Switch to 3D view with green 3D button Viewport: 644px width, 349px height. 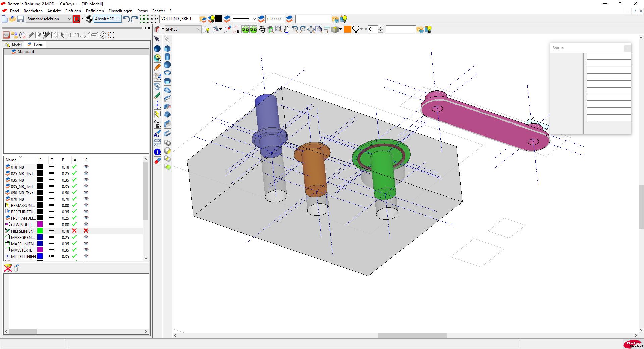click(x=253, y=30)
